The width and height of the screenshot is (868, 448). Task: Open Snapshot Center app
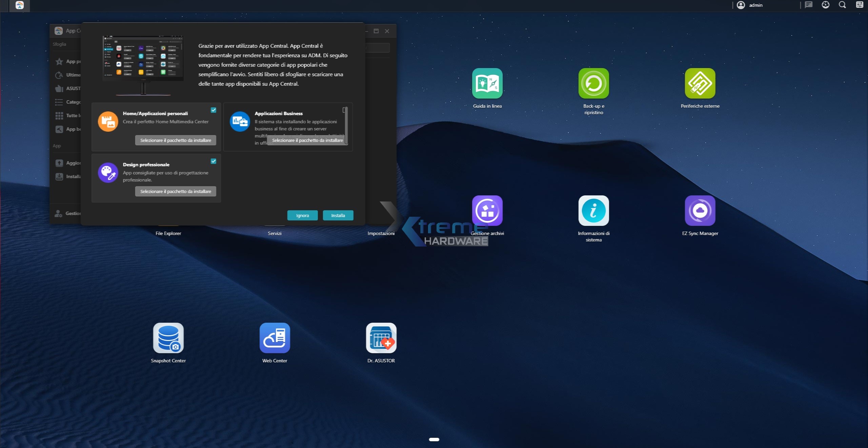click(x=168, y=338)
